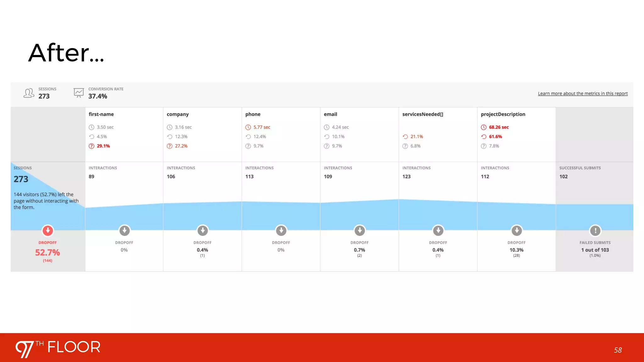Click the conversion rate chart icon
The height and width of the screenshot is (362, 644).
[x=79, y=93]
